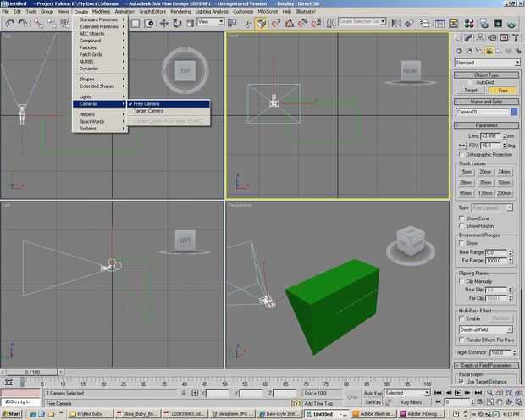Screen dimensions: 525x420
Task: Select the 200mm stock lens button
Action: [504, 193]
